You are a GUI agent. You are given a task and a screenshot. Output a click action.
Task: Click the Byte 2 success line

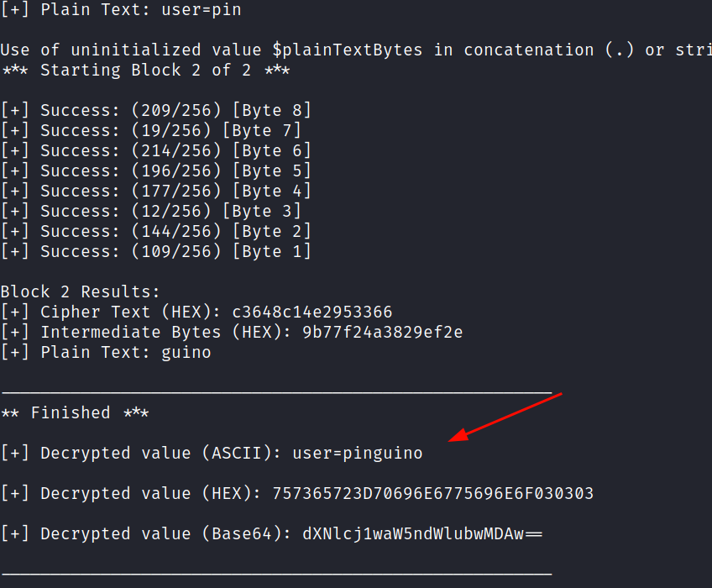[x=156, y=232]
